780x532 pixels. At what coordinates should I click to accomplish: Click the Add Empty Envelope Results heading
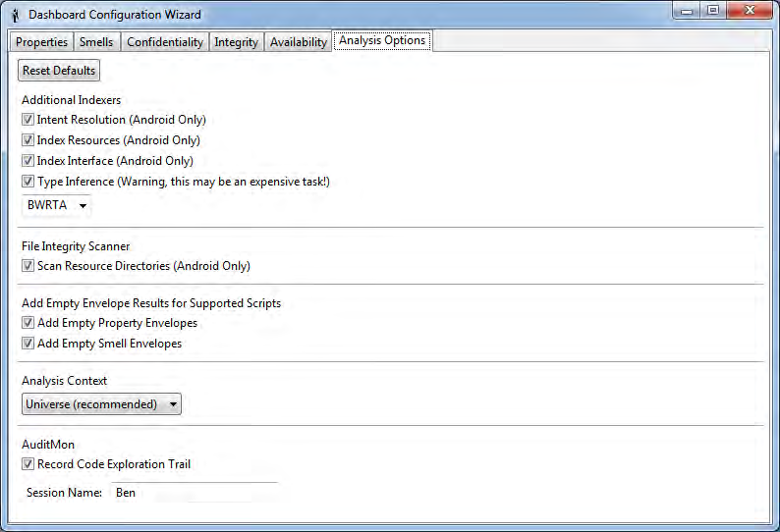click(151, 303)
